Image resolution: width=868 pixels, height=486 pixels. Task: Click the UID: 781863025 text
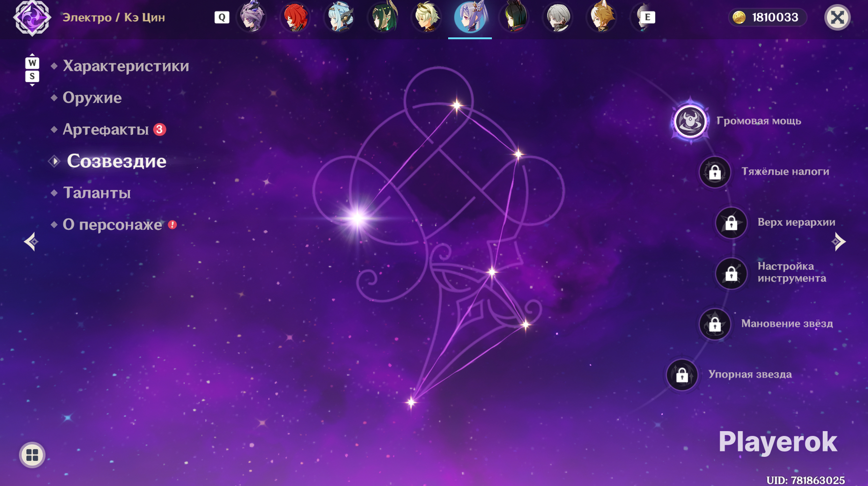point(805,480)
